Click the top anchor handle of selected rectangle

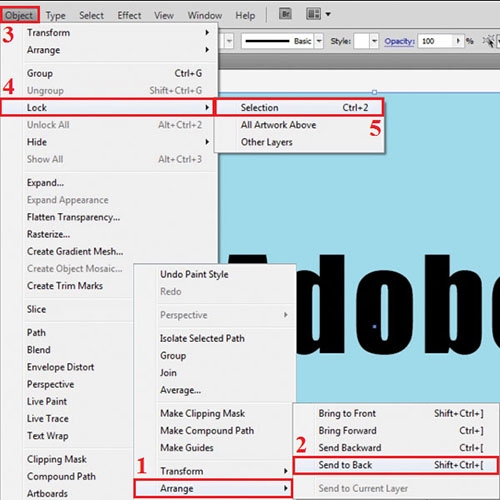pyautogui.click(x=374, y=92)
